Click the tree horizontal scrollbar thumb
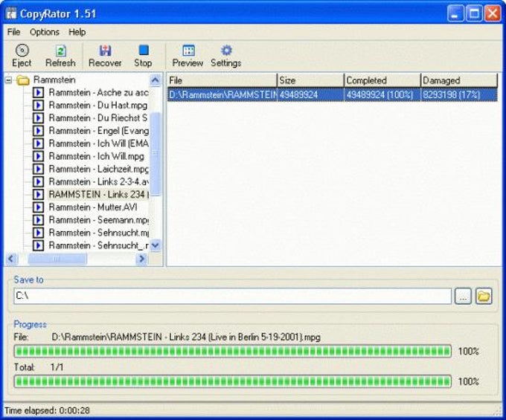The image size is (506, 420). [x=57, y=259]
